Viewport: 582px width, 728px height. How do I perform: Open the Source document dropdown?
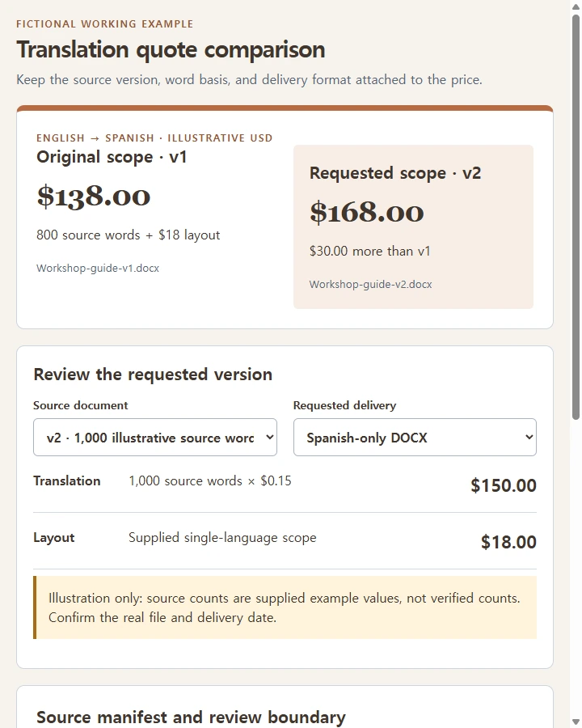click(x=155, y=438)
